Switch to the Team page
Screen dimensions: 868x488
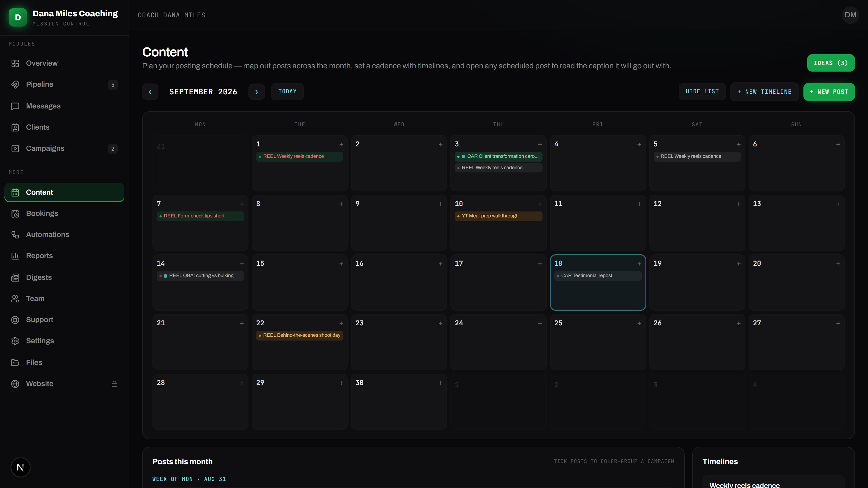click(64, 299)
